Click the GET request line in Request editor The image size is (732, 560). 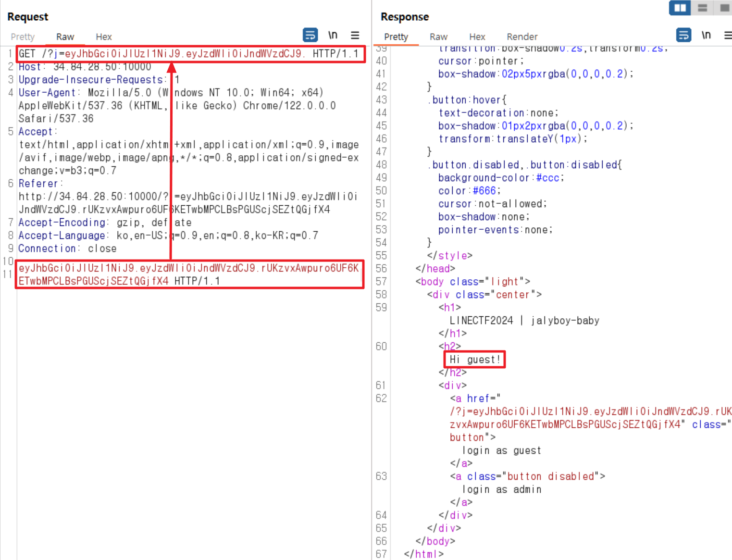[189, 54]
